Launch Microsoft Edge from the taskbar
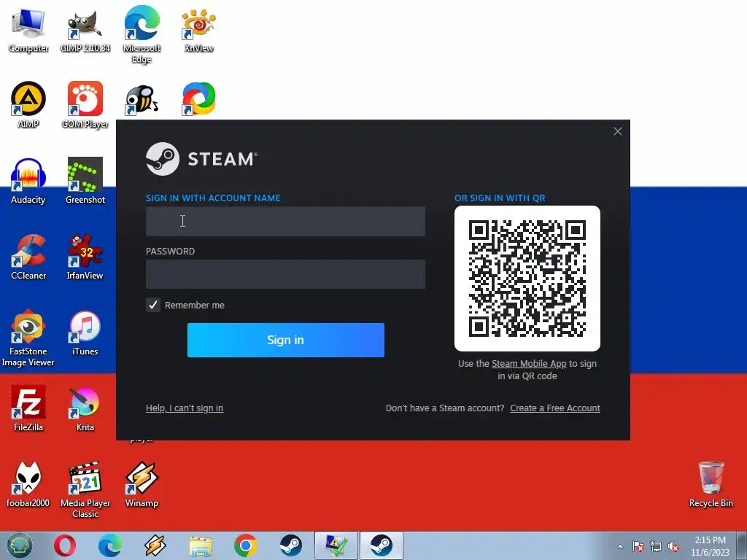747x560 pixels. [x=110, y=545]
